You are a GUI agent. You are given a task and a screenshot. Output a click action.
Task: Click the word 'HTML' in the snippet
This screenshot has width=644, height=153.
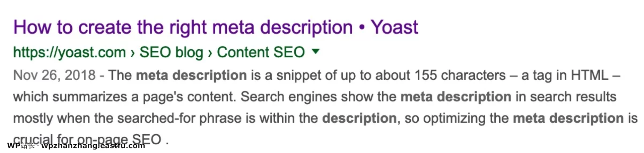pos(589,75)
